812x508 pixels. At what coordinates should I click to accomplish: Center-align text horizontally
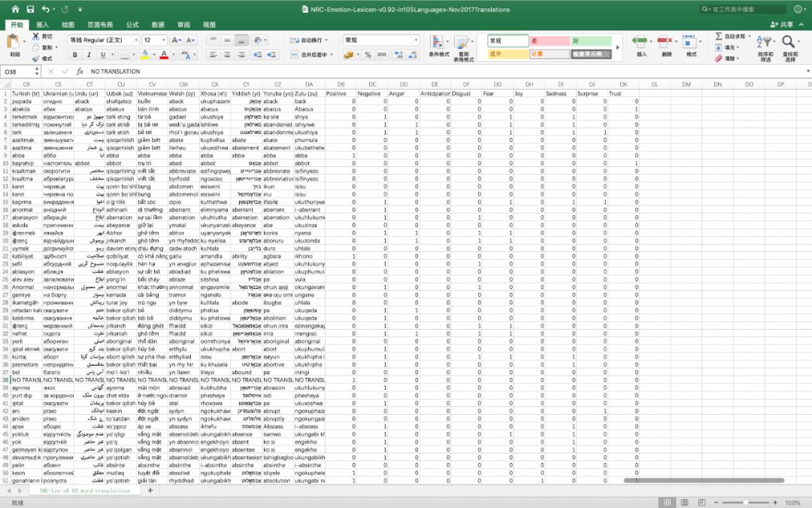coord(227,54)
